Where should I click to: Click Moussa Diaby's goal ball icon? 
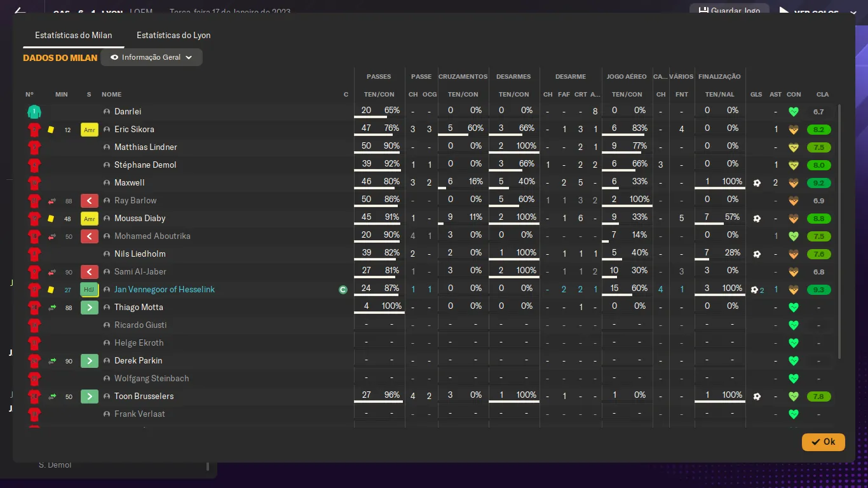tap(756, 219)
